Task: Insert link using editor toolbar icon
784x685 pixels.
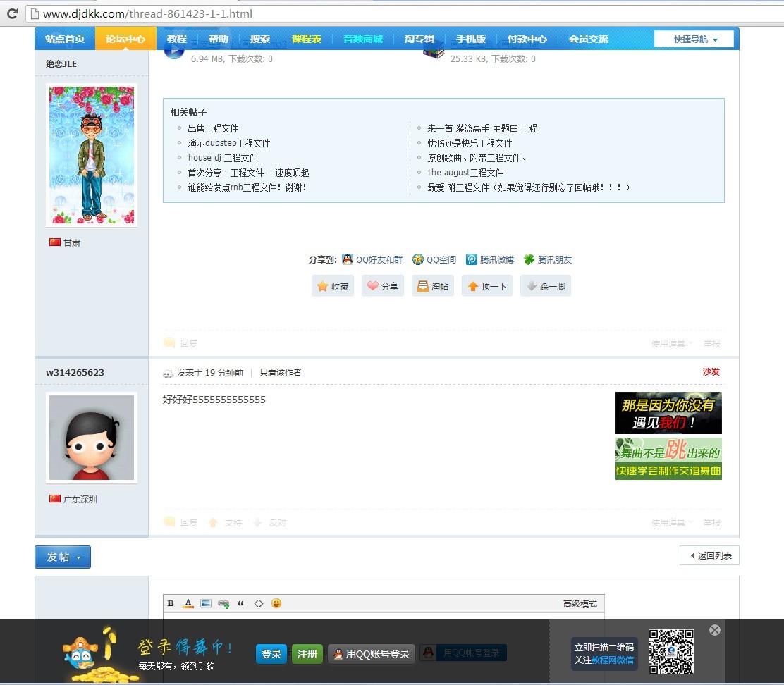Action: tap(223, 604)
